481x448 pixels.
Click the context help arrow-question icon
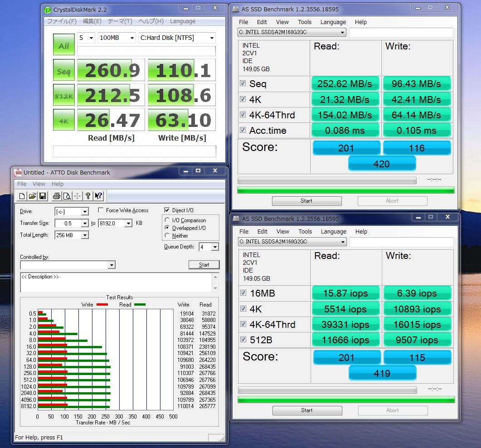[x=98, y=196]
